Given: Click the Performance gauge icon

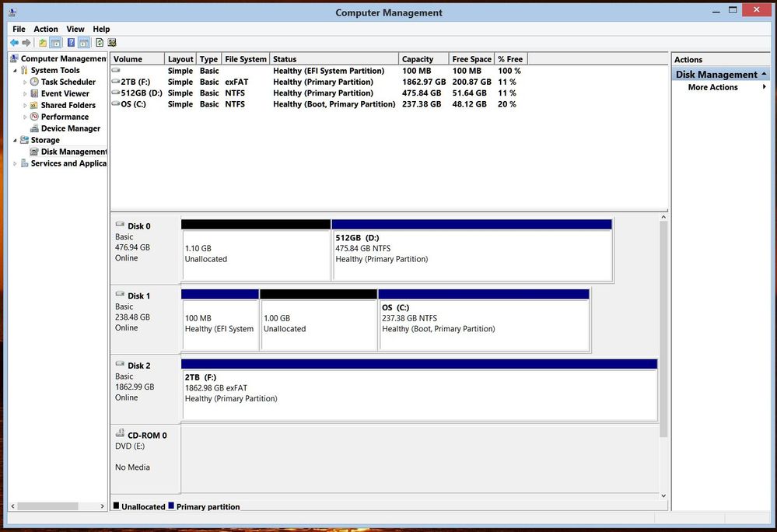Looking at the screenshot, I should tap(34, 117).
